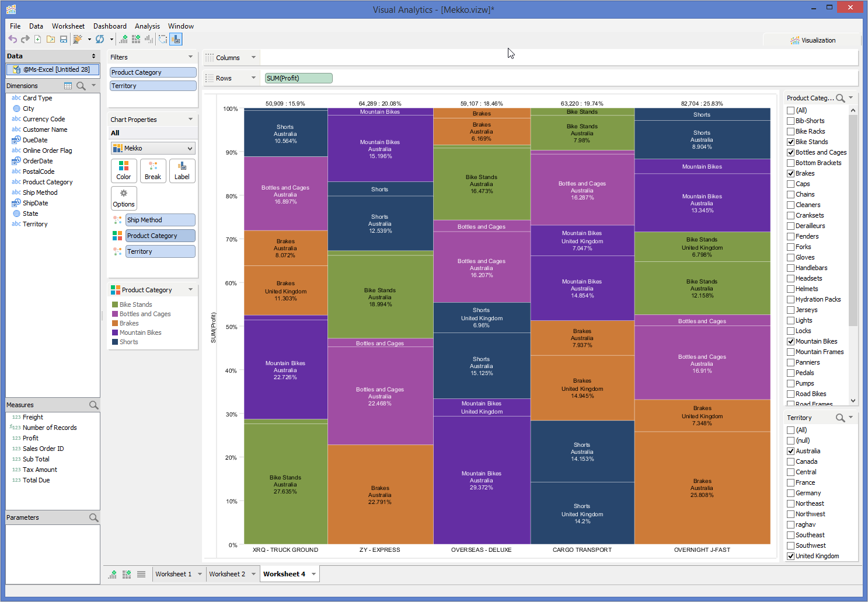Open the Territory filter card menu arrow
The image size is (868, 602).
[x=850, y=417]
